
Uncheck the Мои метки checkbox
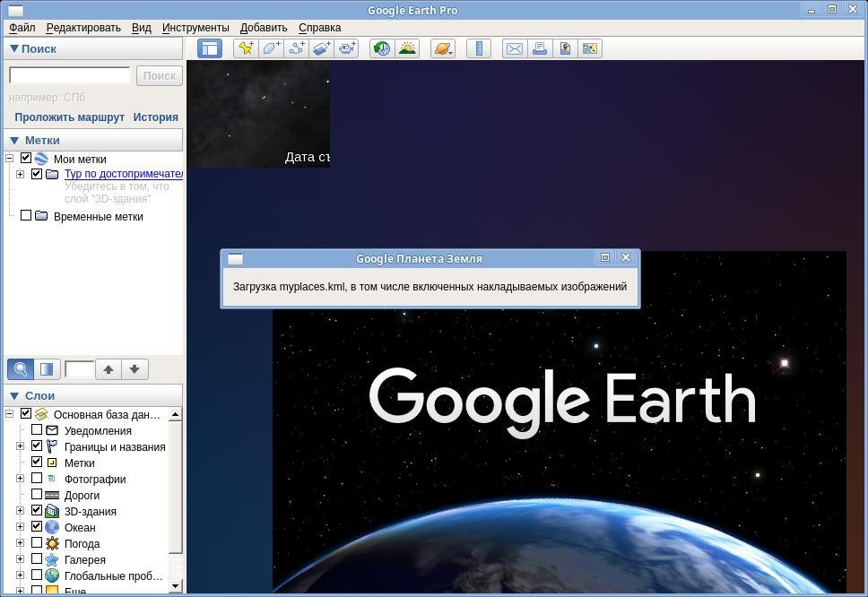25,159
